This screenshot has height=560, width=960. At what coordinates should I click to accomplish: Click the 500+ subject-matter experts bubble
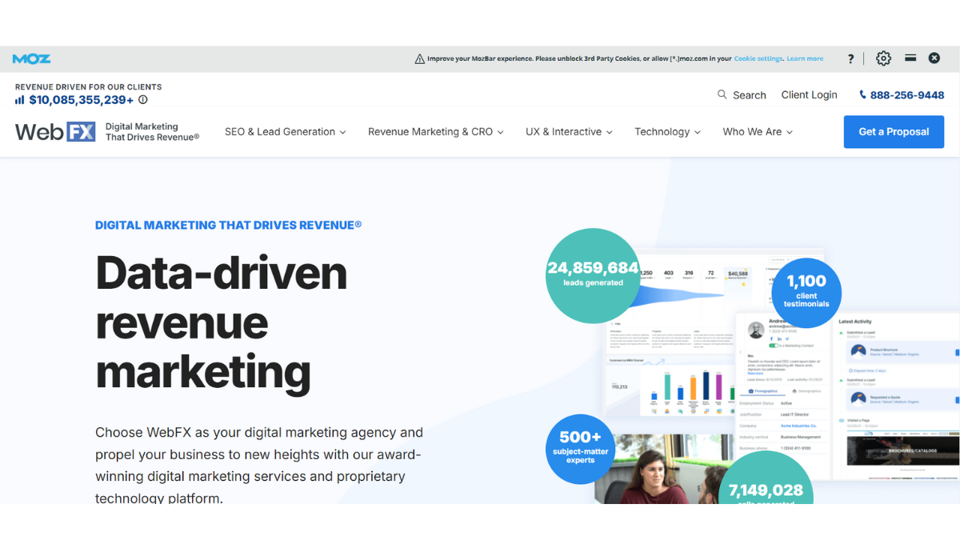(580, 449)
